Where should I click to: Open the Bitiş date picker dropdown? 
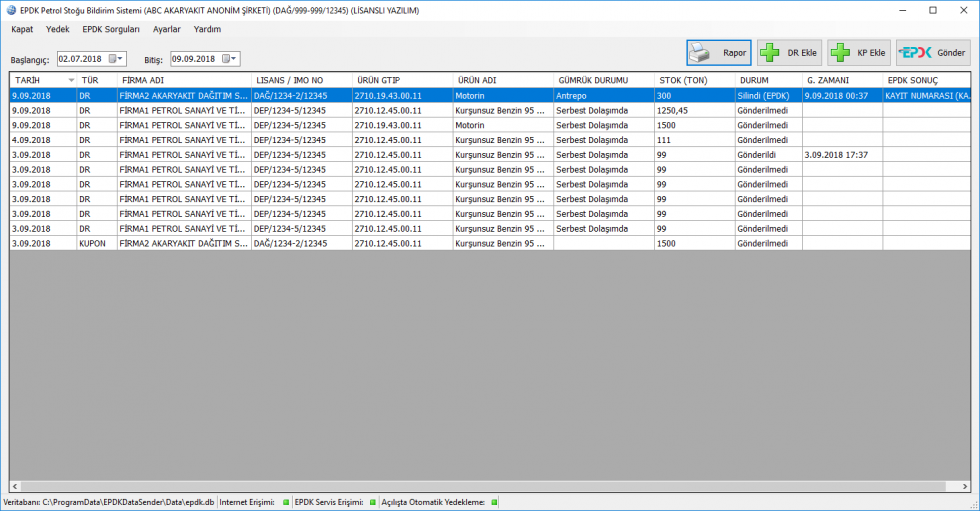tap(234, 59)
